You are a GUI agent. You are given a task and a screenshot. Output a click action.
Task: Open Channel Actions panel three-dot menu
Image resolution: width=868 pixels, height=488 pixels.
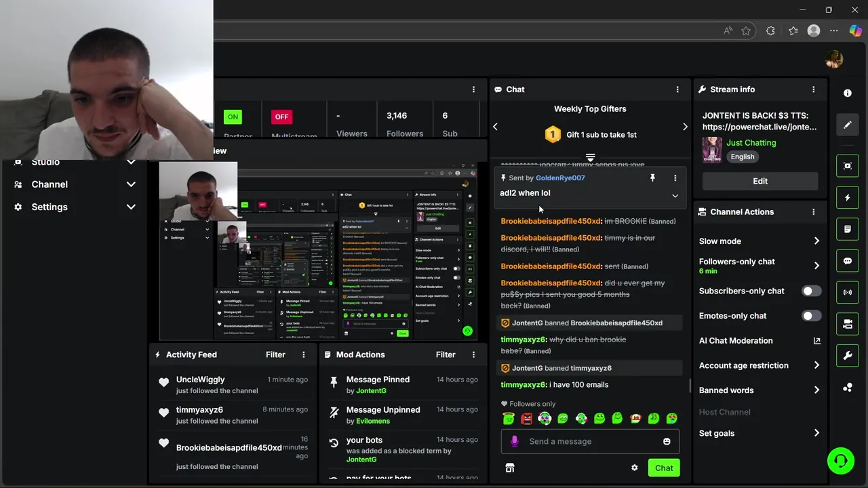[x=814, y=212]
